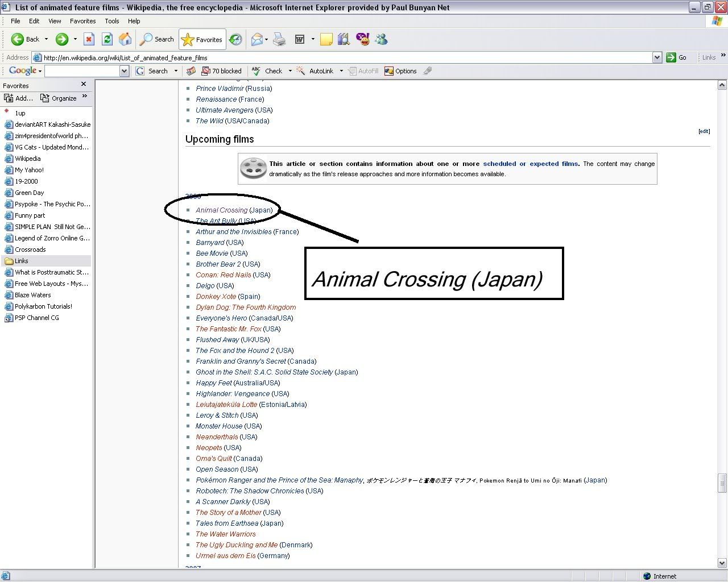Expand the Links toolbar chevron
Viewport: 728px width, 582px height.
coord(723,56)
